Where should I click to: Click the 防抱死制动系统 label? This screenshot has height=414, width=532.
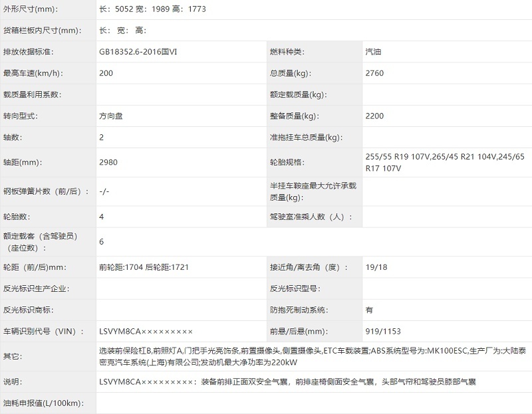pyautogui.click(x=299, y=310)
